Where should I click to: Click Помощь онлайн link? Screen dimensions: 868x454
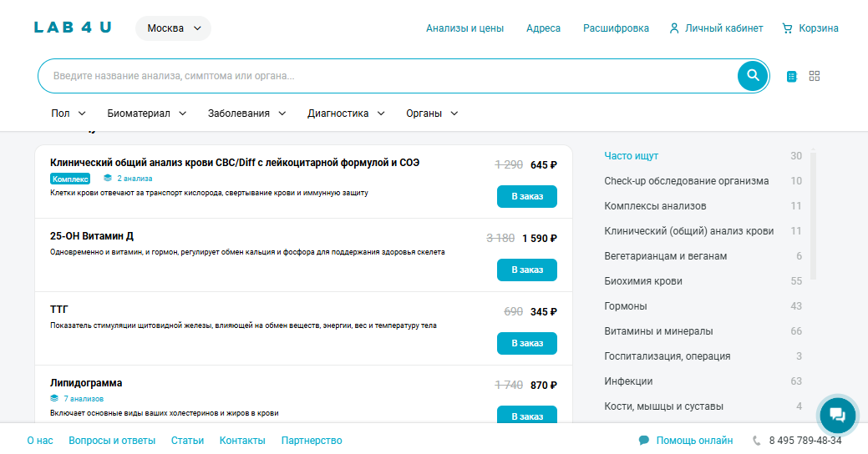click(694, 441)
